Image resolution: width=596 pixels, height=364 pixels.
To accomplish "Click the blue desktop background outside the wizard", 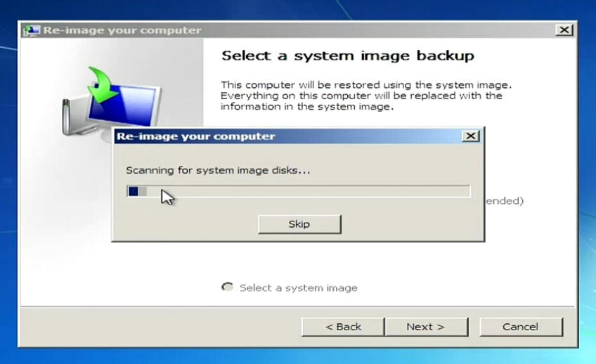I will click(587, 211).
